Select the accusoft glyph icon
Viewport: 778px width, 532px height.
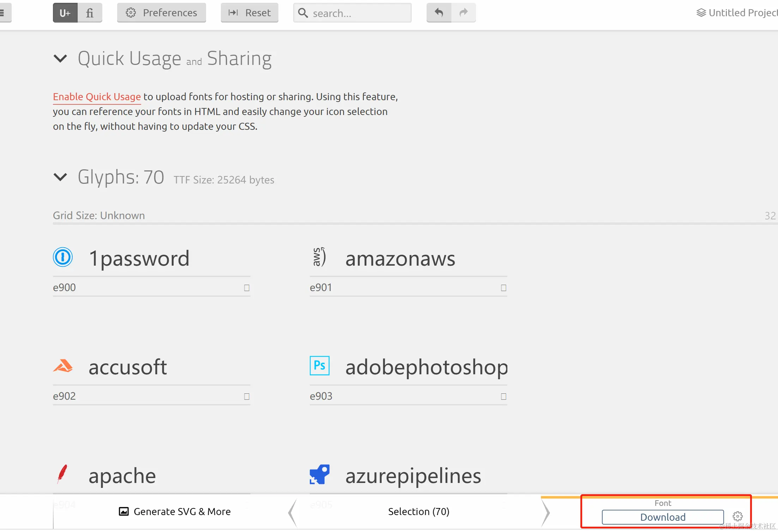(x=63, y=366)
